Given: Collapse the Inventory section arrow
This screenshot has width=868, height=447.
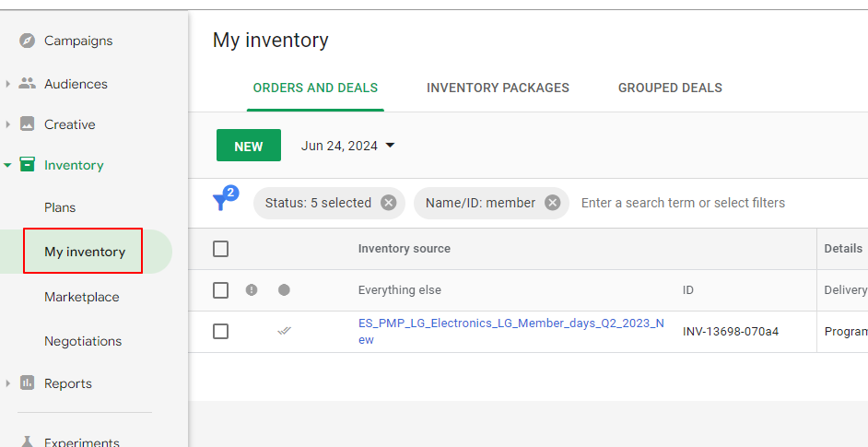Looking at the screenshot, I should [x=8, y=165].
